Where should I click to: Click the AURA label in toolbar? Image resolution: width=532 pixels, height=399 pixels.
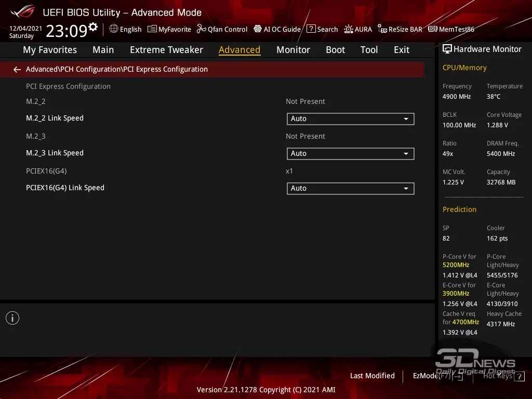pos(363,29)
